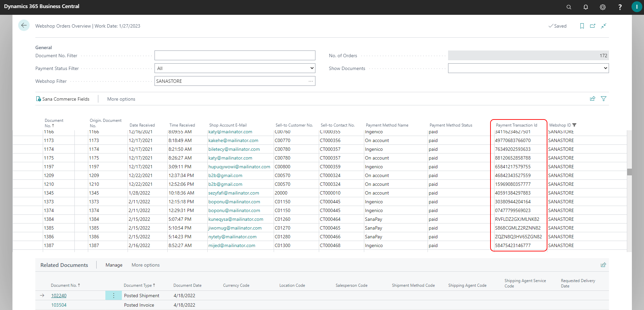Open Webshop Filter lookup ellipsis
This screenshot has height=310, width=644.
pyautogui.click(x=311, y=81)
